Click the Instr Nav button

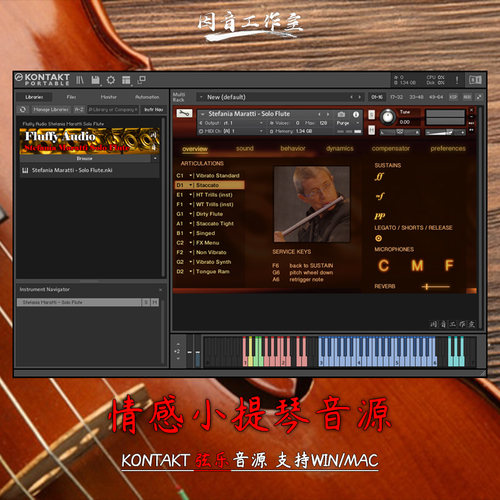point(154,109)
